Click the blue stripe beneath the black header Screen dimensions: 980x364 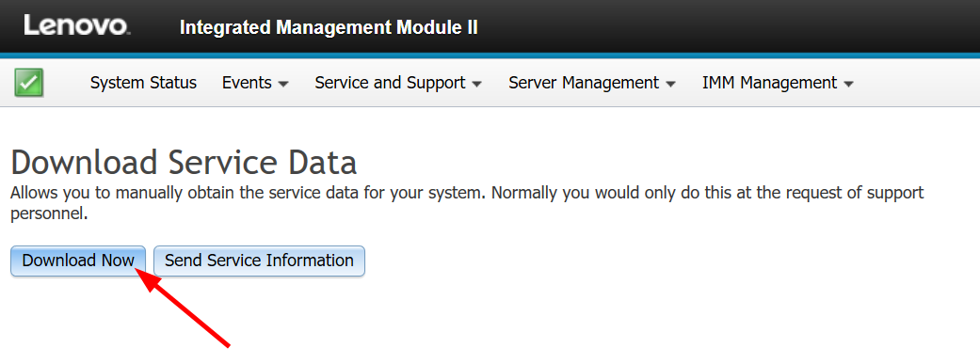pos(490,55)
